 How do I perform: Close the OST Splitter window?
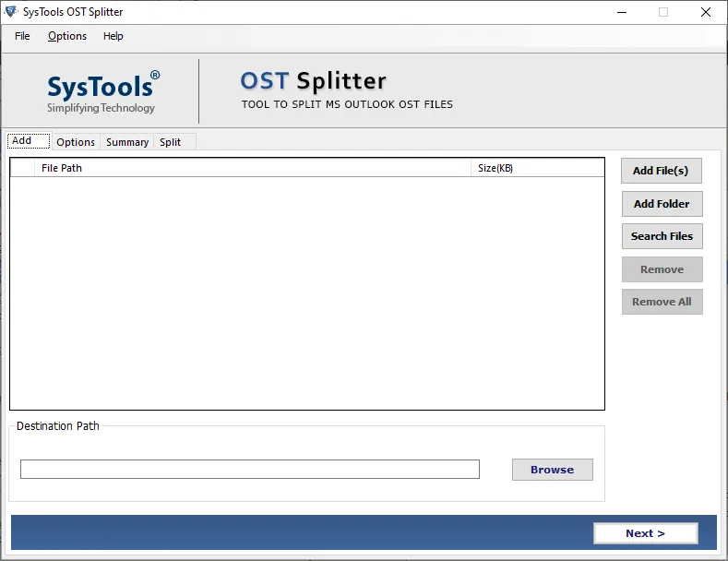point(705,12)
